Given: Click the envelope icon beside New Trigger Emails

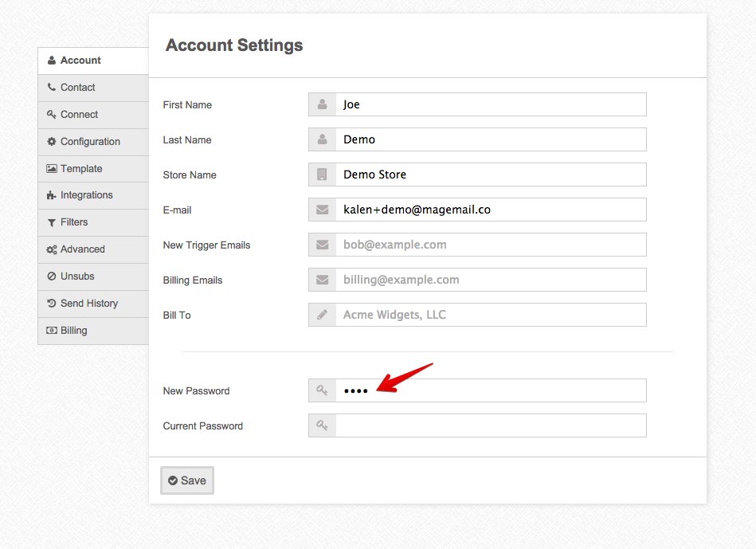Looking at the screenshot, I should pyautogui.click(x=323, y=245).
